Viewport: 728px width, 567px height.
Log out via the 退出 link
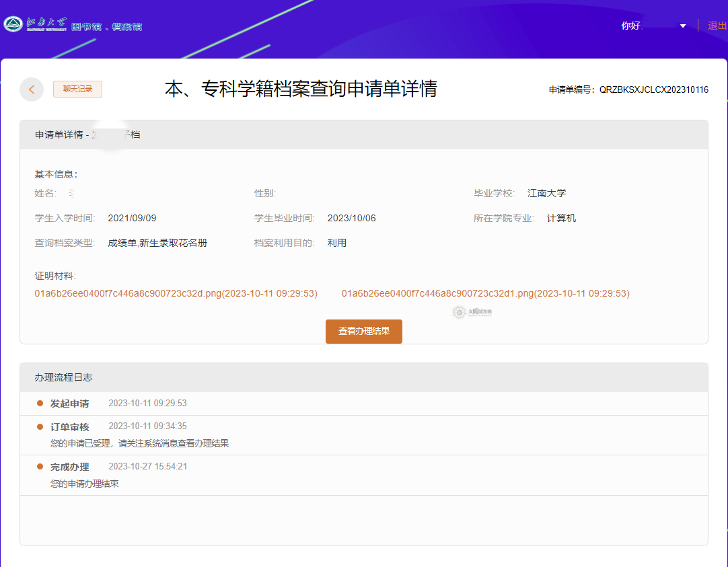(717, 26)
